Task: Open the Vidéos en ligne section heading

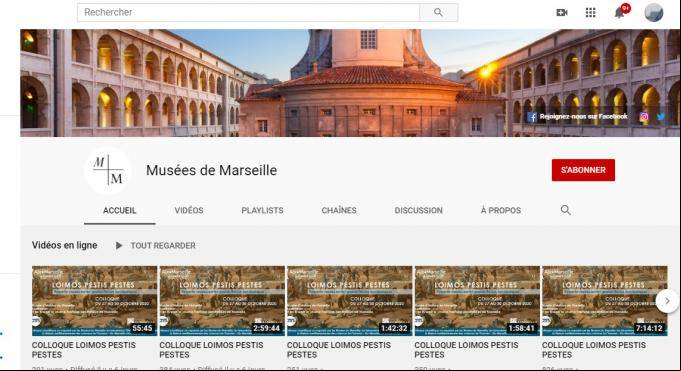Action: [64, 245]
